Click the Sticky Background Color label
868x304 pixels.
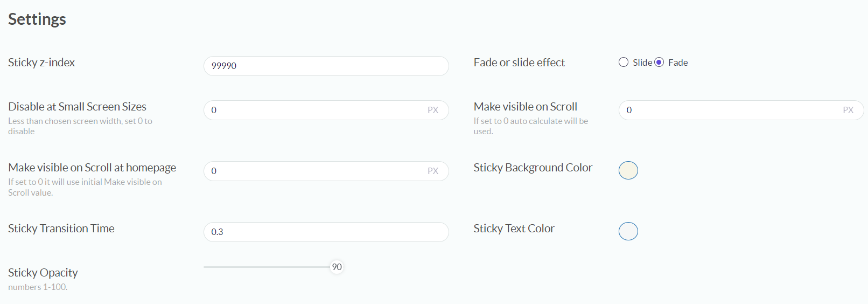pos(533,168)
